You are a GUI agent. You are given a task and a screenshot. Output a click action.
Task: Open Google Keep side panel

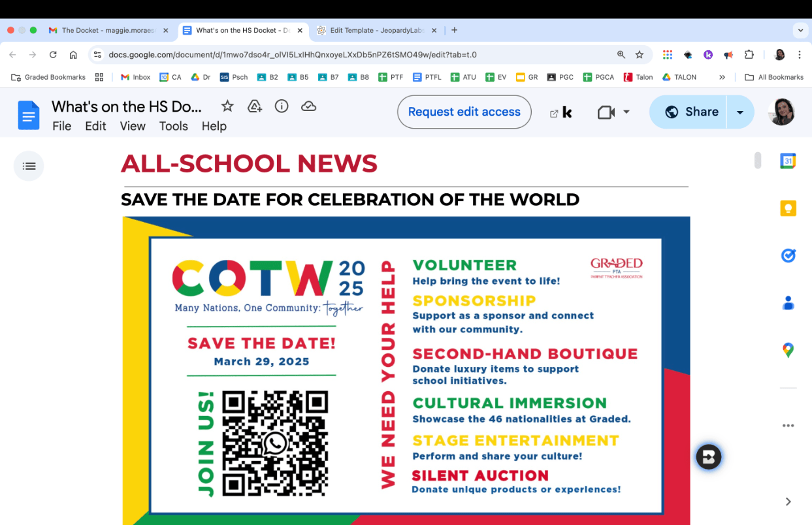coord(788,208)
